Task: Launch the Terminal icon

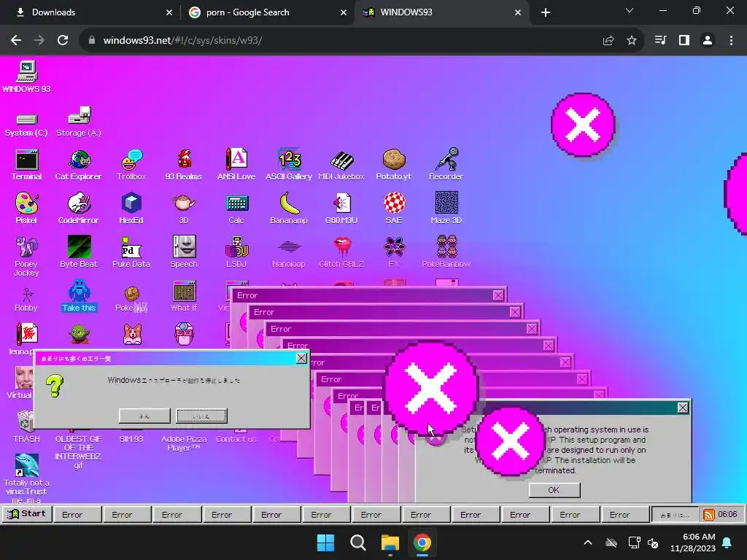Action: tap(27, 165)
